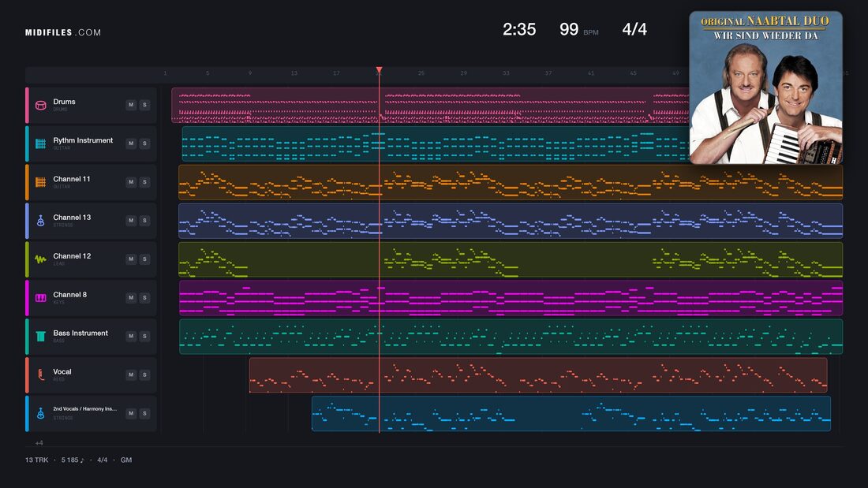Click the Channel 12 lead waveform icon

pyautogui.click(x=40, y=259)
